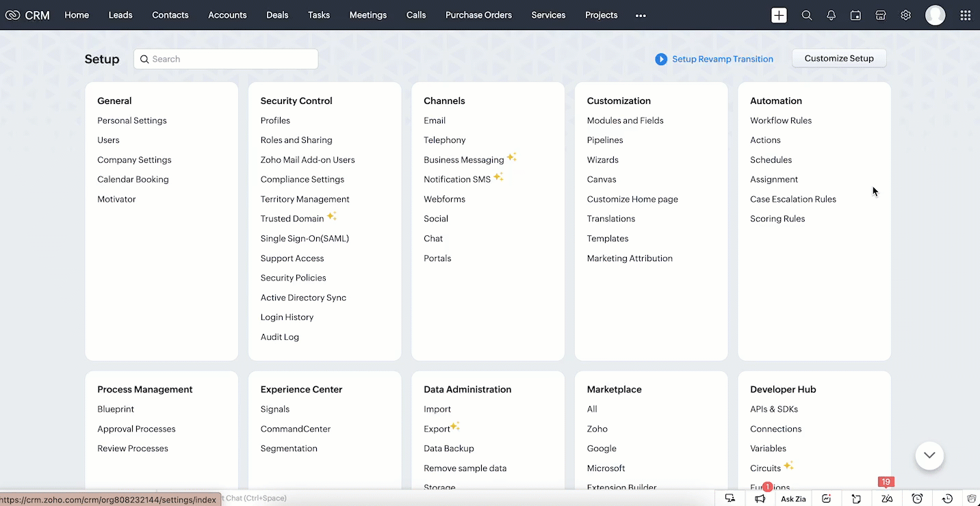The image size is (980, 506).
Task: Open the Zia notifications icon with 19 badge
Action: [886, 498]
